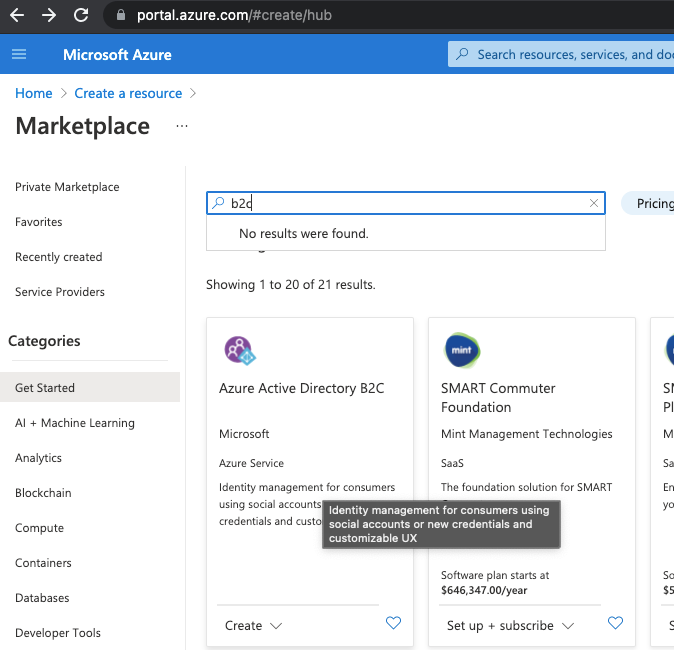Go forward using browser forward arrow
The width and height of the screenshot is (674, 650).
[49, 15]
